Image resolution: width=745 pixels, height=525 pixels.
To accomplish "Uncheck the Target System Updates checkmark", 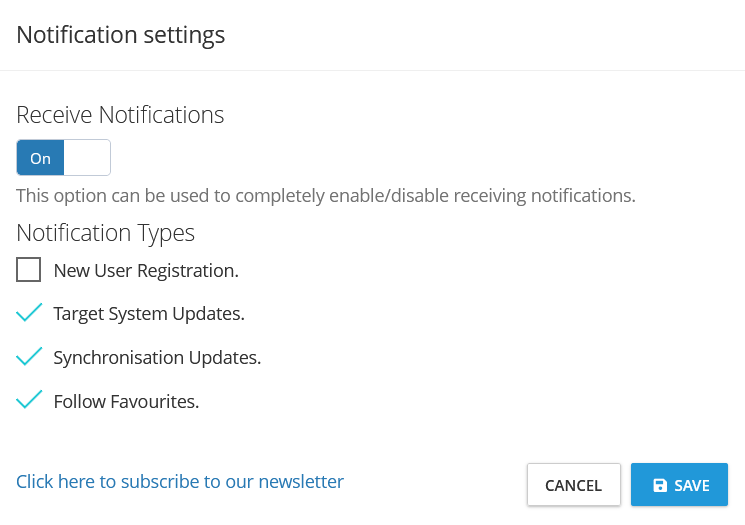I will click(x=29, y=313).
